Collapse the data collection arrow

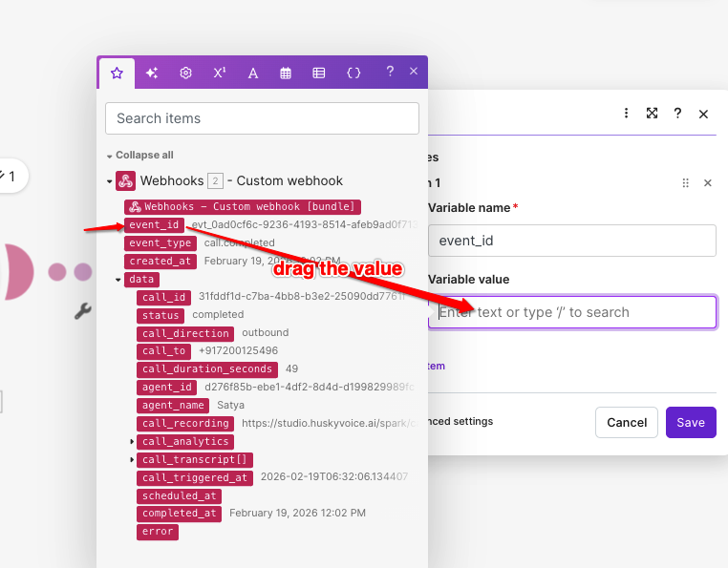tap(118, 280)
